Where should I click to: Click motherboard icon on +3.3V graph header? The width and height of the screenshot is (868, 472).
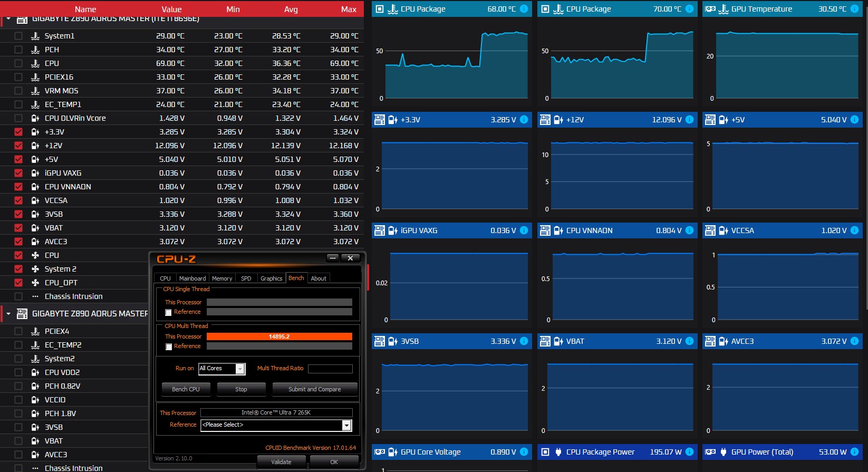[x=380, y=120]
